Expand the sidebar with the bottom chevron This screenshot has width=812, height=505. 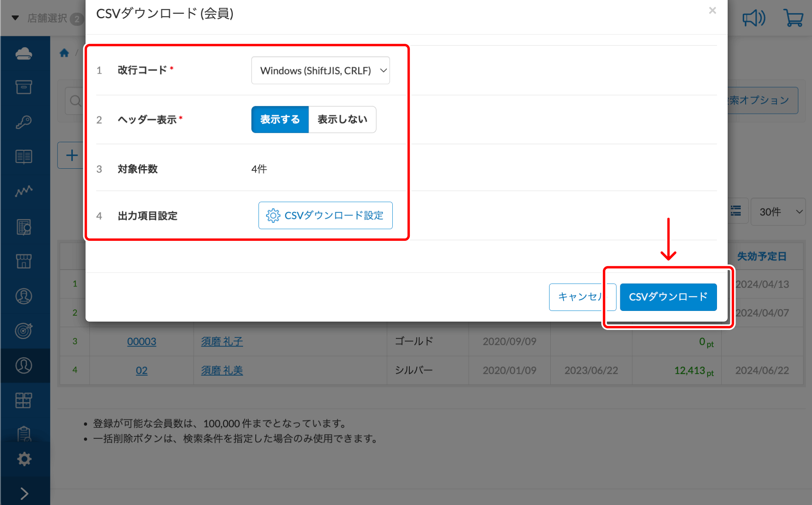(24, 494)
